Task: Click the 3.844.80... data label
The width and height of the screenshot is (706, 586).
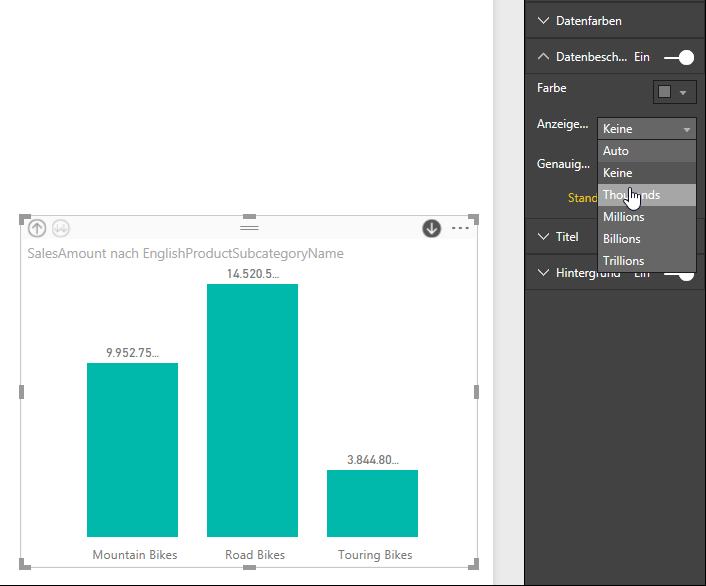Action: click(373, 460)
